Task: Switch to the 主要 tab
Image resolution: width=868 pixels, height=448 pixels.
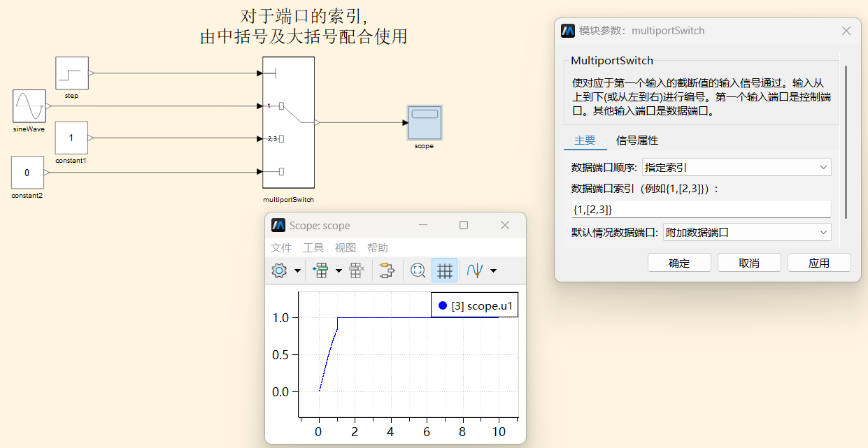Action: pos(585,140)
